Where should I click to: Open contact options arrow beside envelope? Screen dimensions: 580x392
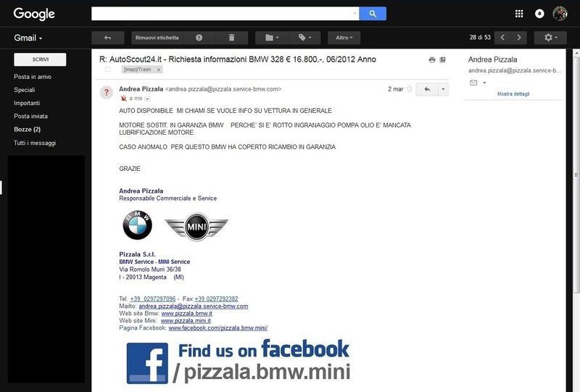point(484,83)
